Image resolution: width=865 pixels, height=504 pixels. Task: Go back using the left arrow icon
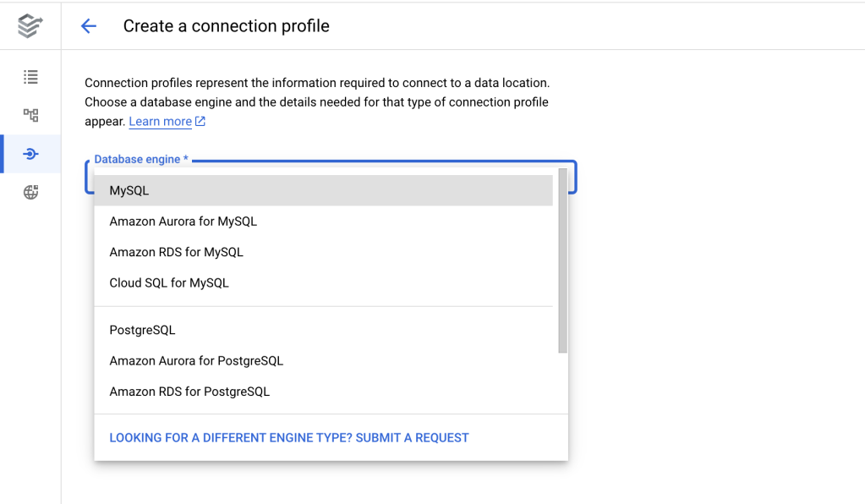(x=89, y=26)
